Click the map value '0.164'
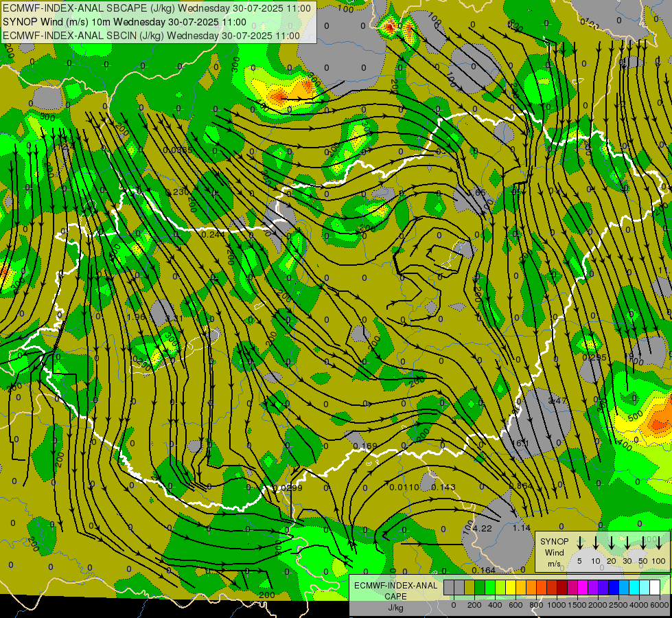Viewport: 672px width, 618px height. pyautogui.click(x=483, y=570)
